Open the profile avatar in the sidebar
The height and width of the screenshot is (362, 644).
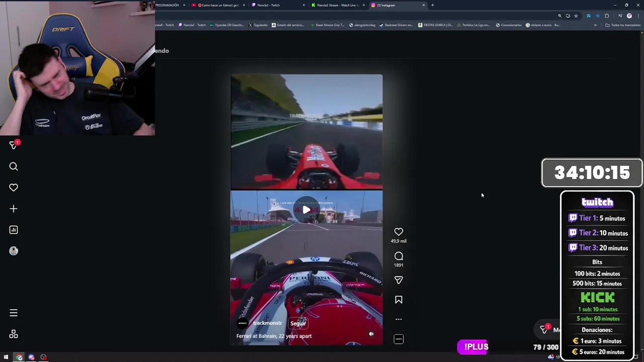click(14, 251)
